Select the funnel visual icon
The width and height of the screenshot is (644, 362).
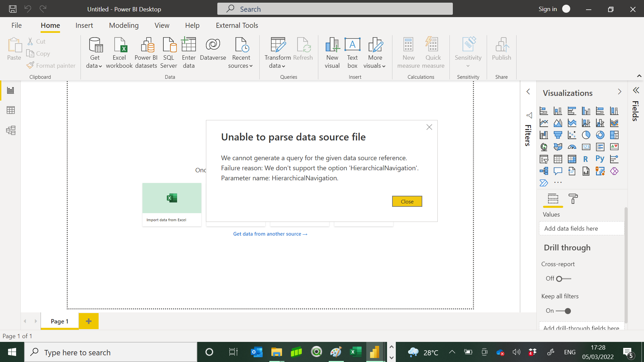point(558,135)
